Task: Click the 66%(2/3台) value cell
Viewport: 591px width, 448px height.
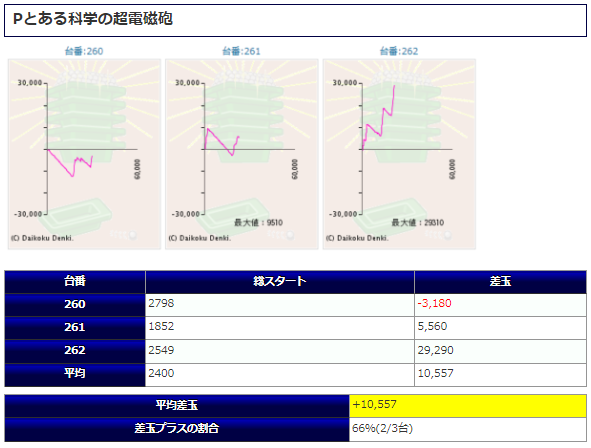Action: 468,429
